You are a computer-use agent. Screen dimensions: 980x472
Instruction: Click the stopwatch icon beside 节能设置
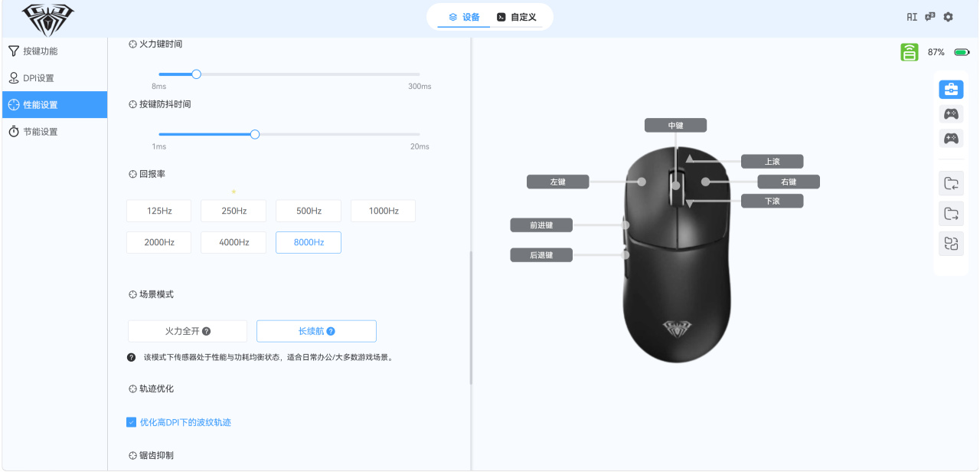[14, 132]
